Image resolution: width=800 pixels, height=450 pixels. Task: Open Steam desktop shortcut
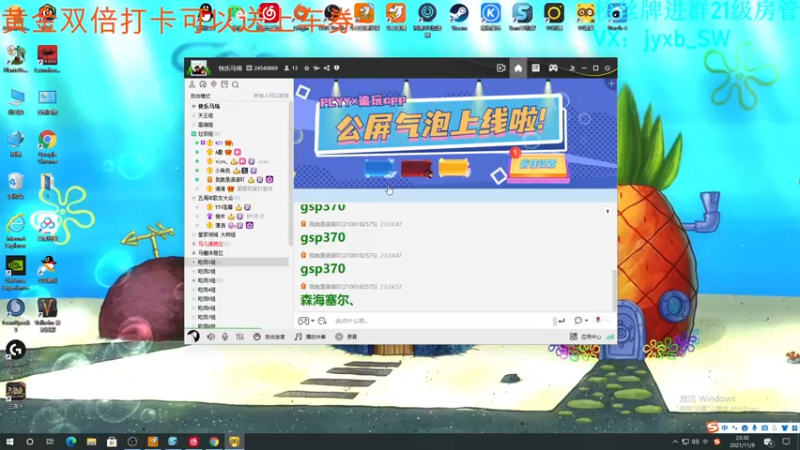point(459,17)
